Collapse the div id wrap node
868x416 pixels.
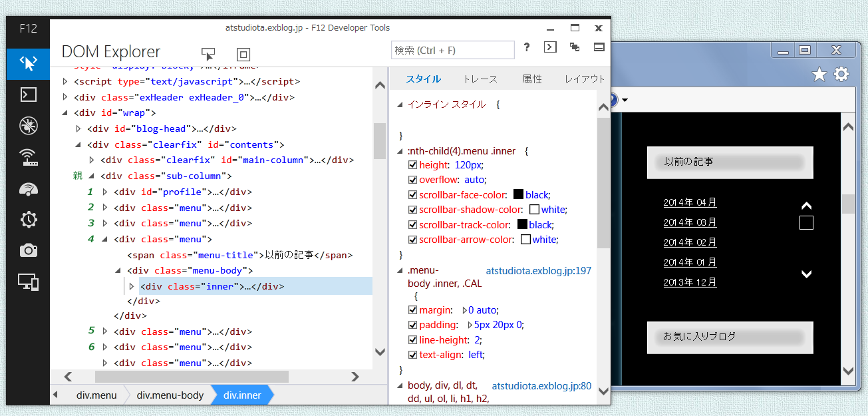pyautogui.click(x=65, y=113)
